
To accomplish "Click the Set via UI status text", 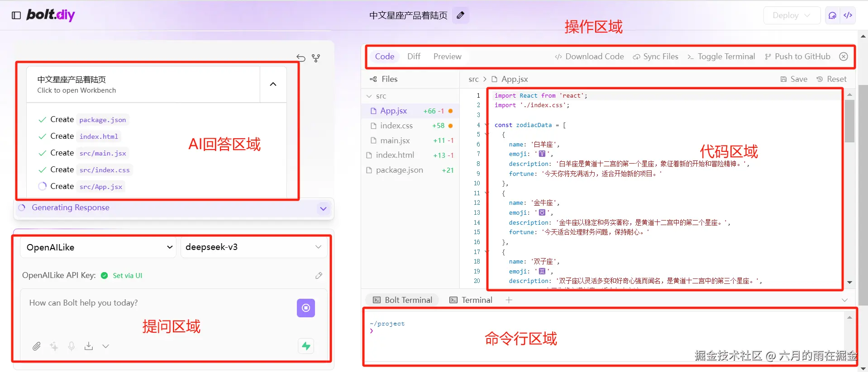I will pyautogui.click(x=128, y=276).
